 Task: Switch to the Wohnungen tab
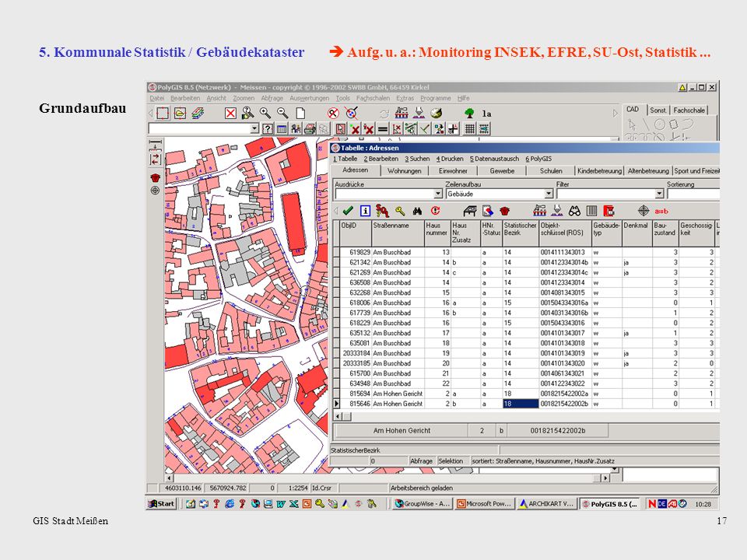click(x=405, y=170)
